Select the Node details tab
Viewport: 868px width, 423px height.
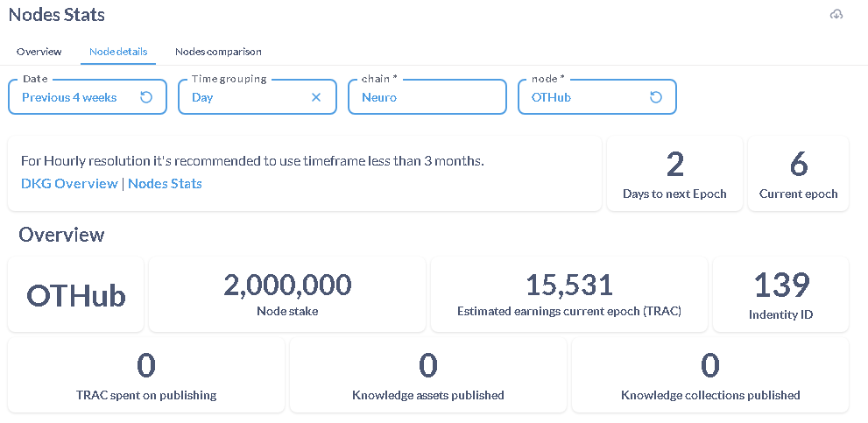118,52
